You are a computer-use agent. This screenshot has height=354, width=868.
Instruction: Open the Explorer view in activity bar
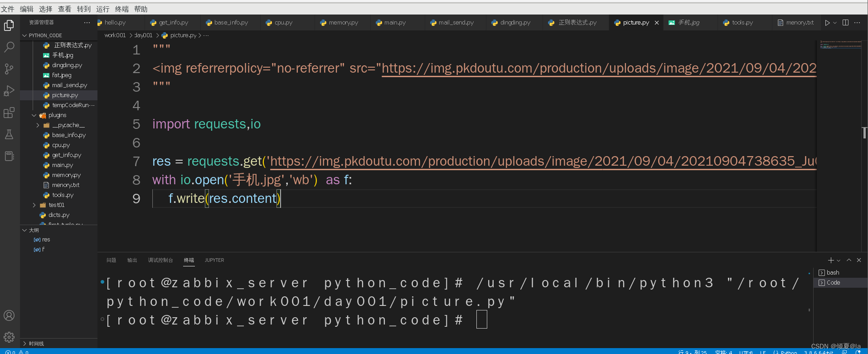point(9,25)
